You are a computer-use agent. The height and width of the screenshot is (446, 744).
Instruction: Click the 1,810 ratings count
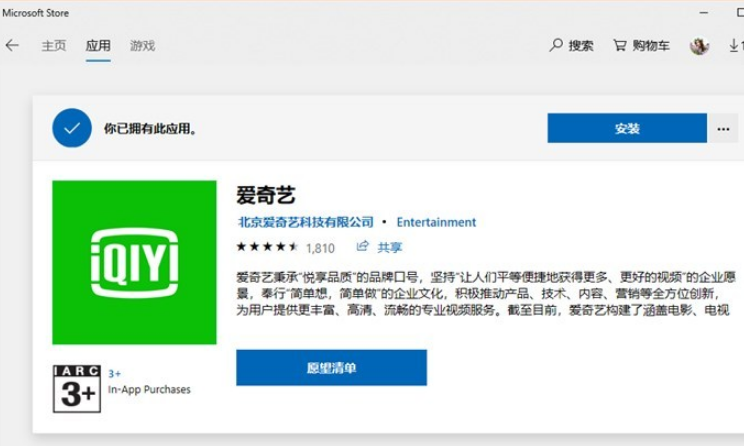click(320, 248)
